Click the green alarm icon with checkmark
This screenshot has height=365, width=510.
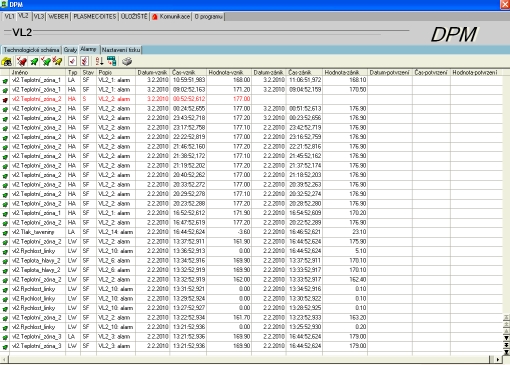tap(46, 61)
